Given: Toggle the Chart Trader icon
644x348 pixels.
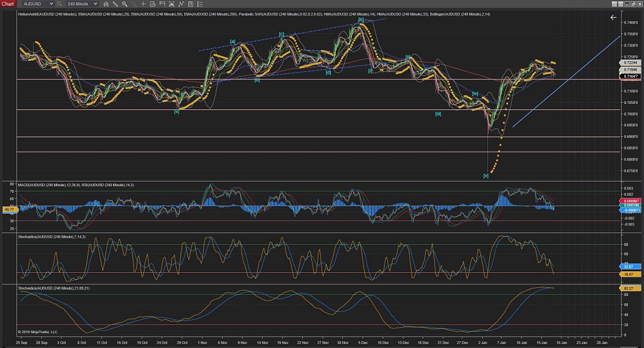Looking at the screenshot, I should 162,4.
